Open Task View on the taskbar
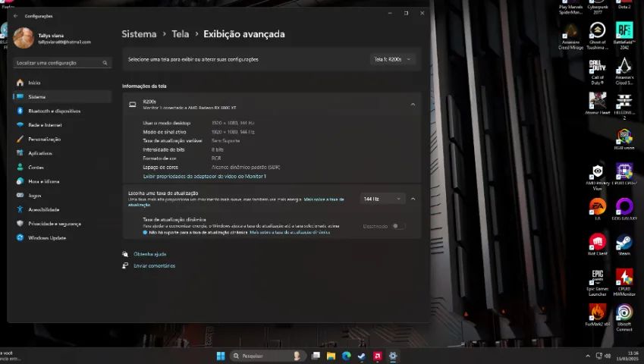This screenshot has width=644, height=364. [316, 356]
